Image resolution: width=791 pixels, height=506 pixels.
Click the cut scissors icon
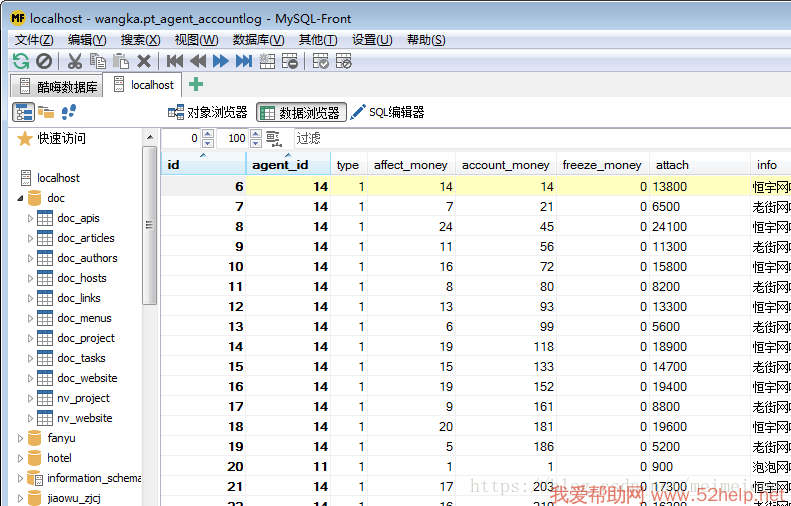74,61
